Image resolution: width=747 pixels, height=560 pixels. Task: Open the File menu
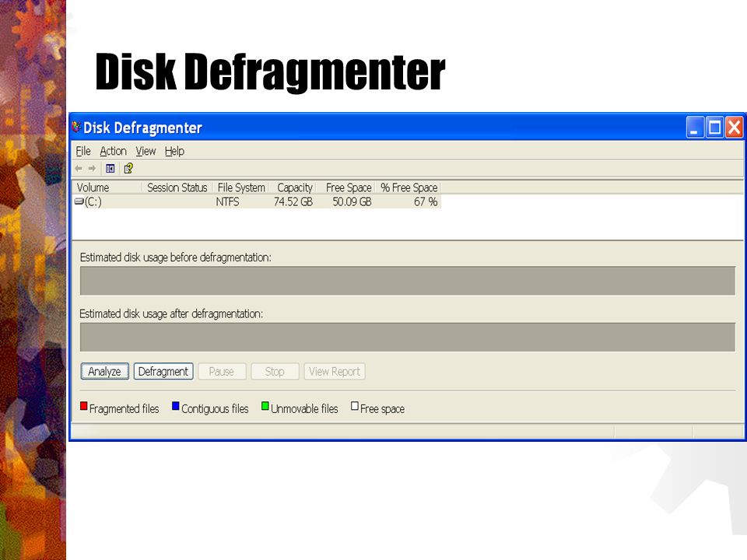[83, 152]
